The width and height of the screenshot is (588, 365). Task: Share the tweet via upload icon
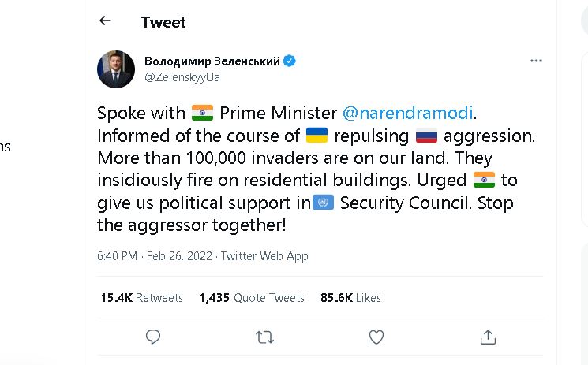488,337
